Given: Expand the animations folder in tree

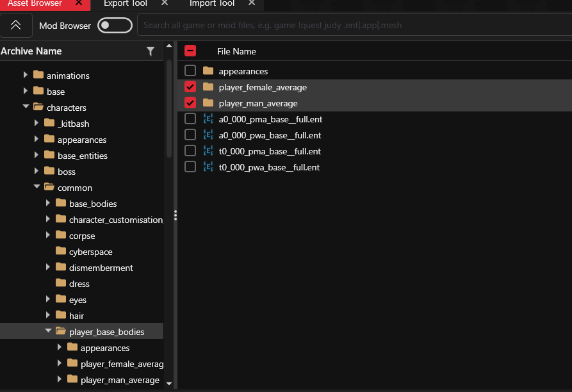Looking at the screenshot, I should [x=26, y=76].
